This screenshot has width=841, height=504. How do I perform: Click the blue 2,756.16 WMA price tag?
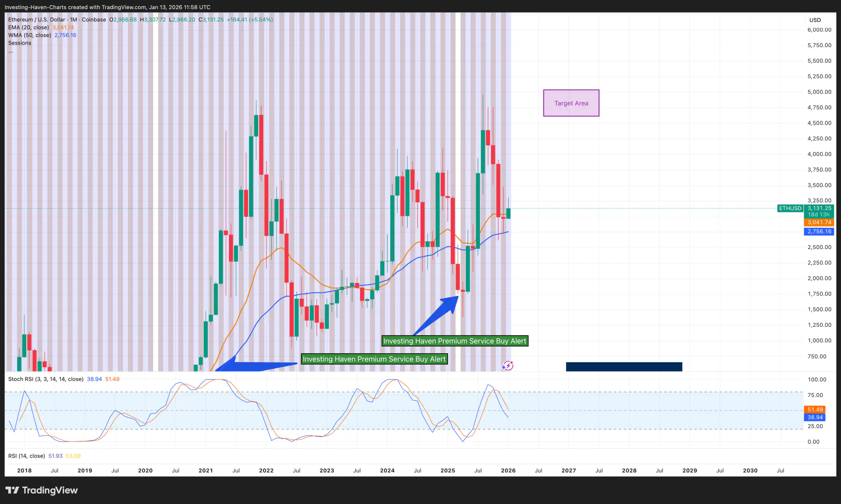point(819,232)
